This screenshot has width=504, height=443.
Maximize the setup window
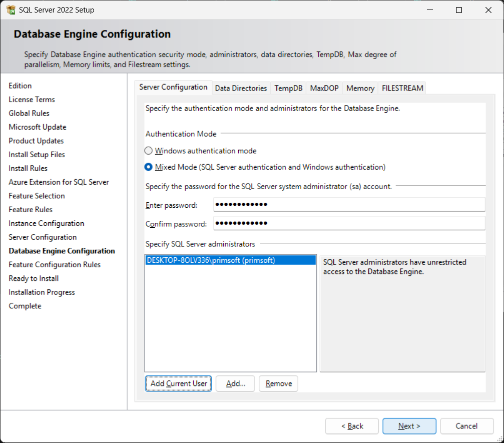tap(459, 10)
